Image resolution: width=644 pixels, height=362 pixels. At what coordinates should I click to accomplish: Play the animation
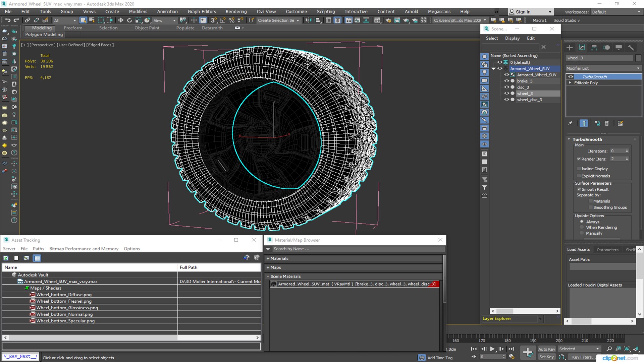tap(492, 349)
